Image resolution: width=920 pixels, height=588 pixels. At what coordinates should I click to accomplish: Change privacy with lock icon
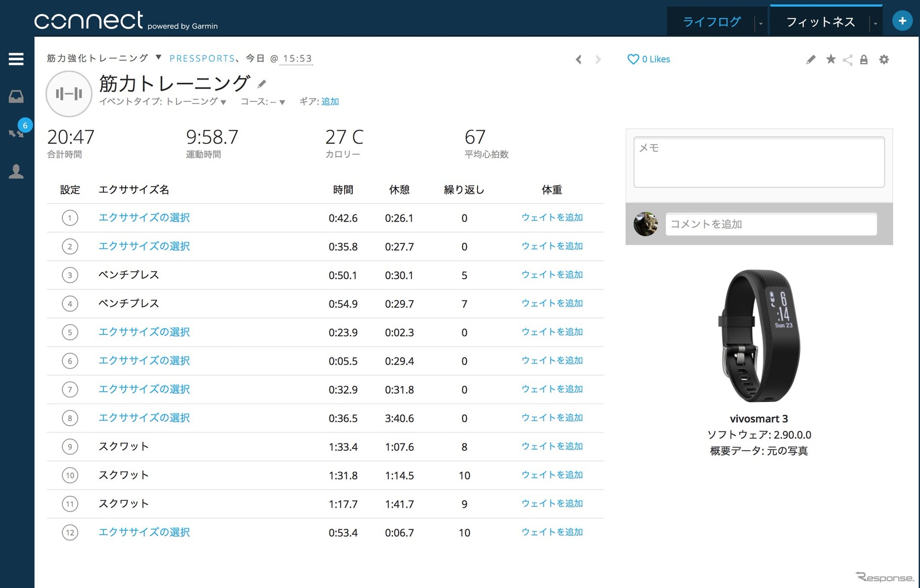coord(864,60)
